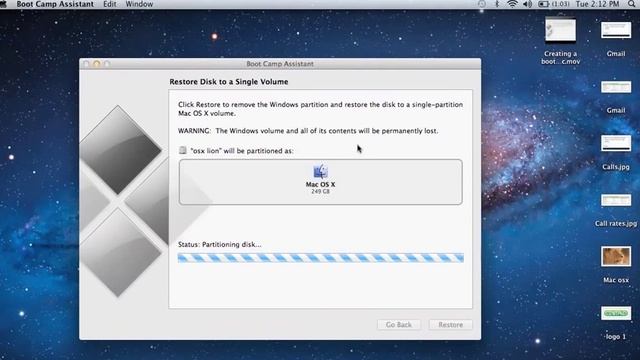Select the Mac osx desktop image
The height and width of the screenshot is (360, 640).
pos(616,264)
